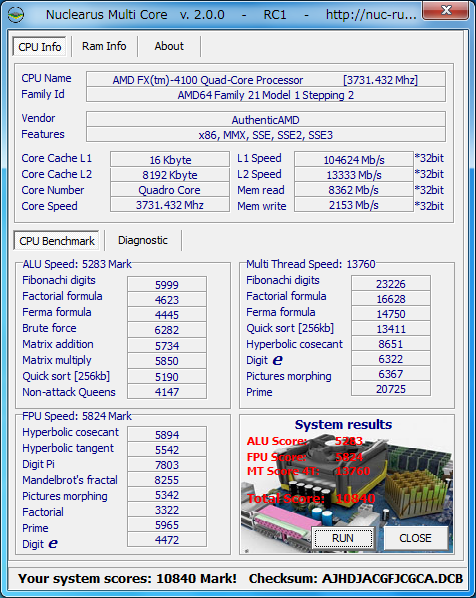
Task: Click the Nuclearus app icon in title bar
Action: tap(16, 14)
